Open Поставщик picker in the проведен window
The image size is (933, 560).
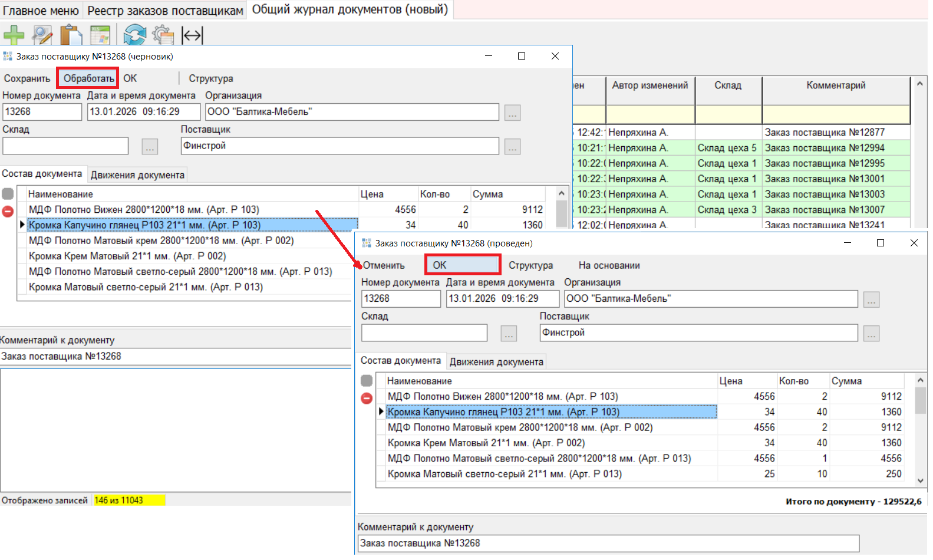point(871,334)
